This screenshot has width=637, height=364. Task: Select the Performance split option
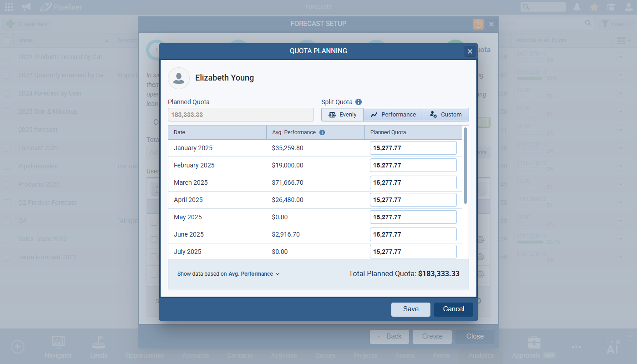(x=393, y=115)
